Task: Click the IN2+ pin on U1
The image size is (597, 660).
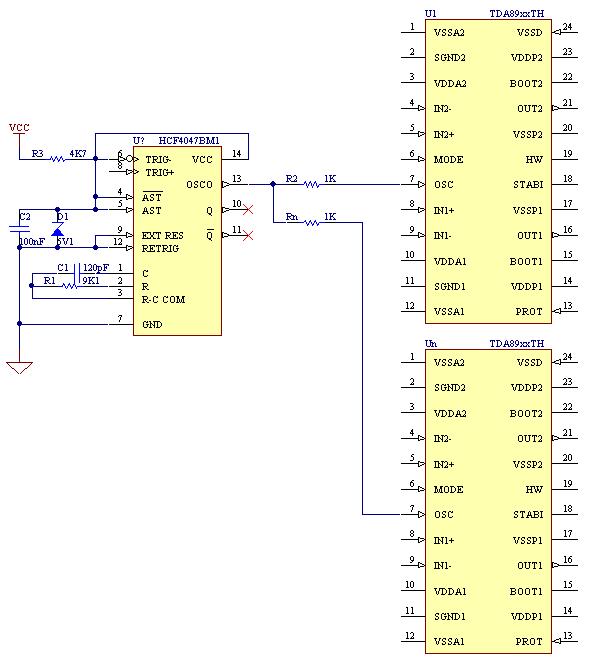Action: (444, 135)
